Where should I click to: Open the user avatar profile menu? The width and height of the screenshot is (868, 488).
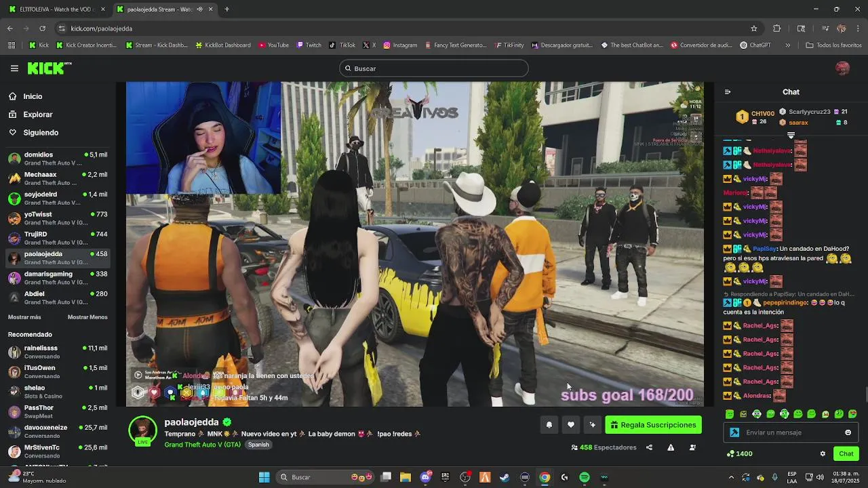(842, 68)
